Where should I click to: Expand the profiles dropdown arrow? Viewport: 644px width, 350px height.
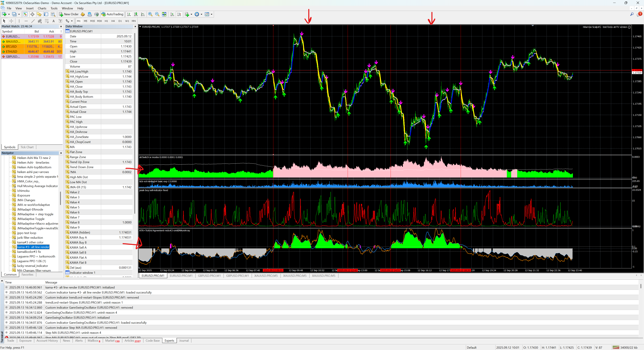point(19,14)
